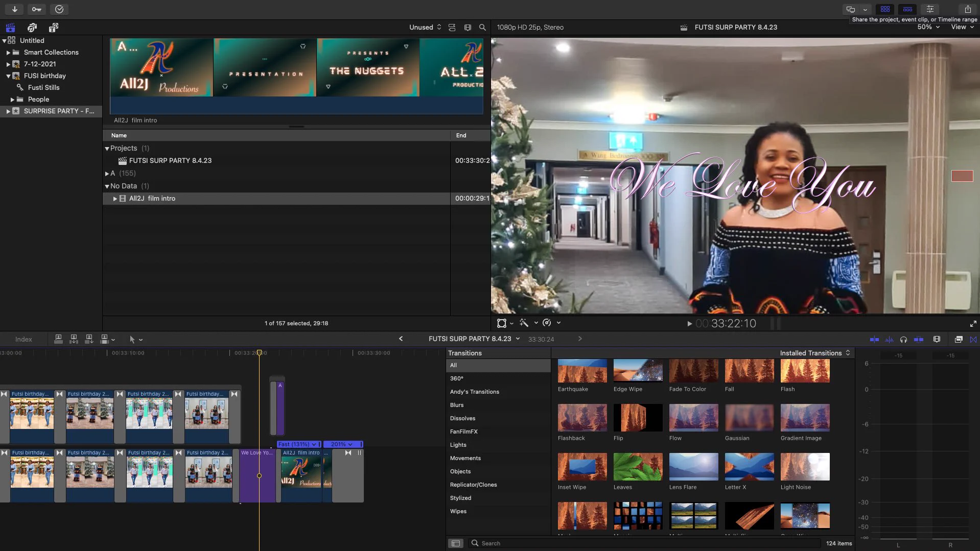Toggle video skimming in the timeline

click(874, 339)
